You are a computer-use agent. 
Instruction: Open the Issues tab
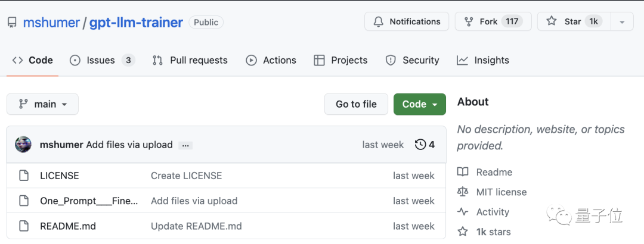102,60
